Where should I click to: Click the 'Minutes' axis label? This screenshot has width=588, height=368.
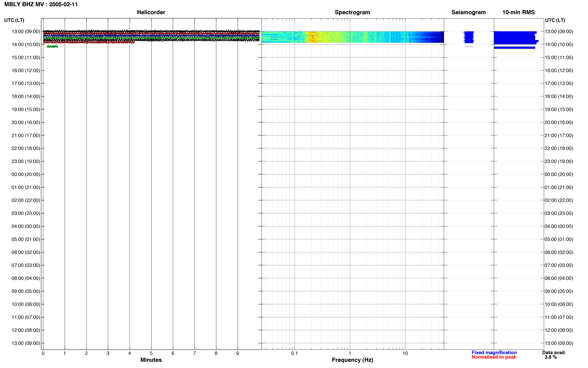tap(151, 360)
